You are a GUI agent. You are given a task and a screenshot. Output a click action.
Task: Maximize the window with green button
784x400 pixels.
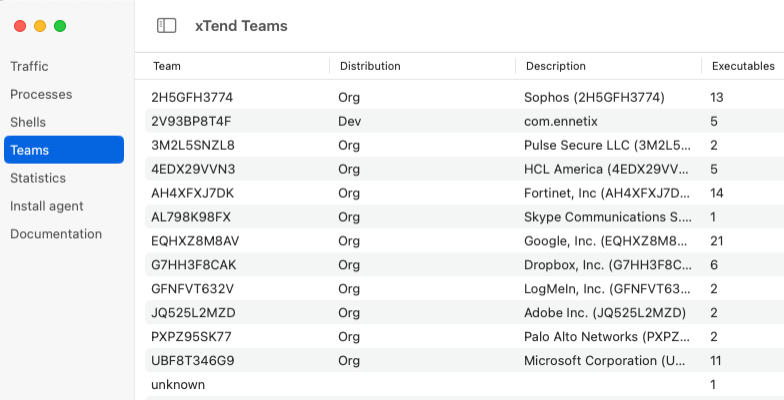pos(60,26)
